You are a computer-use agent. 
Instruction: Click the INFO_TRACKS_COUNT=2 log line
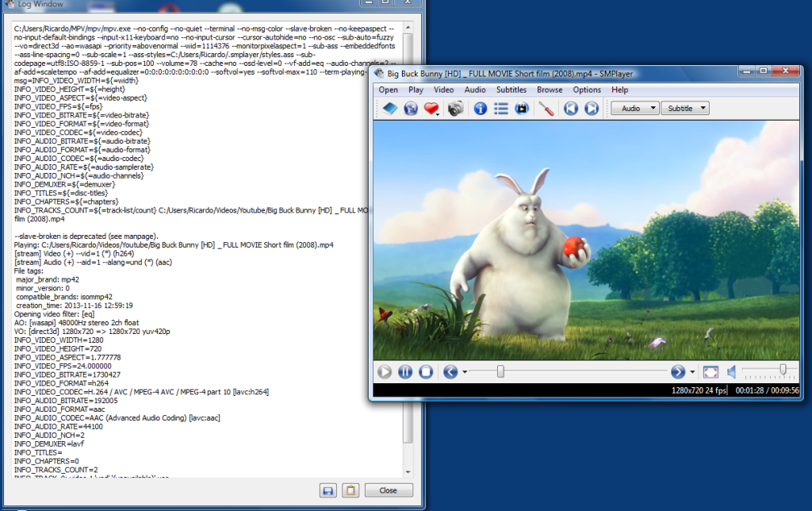click(x=56, y=470)
